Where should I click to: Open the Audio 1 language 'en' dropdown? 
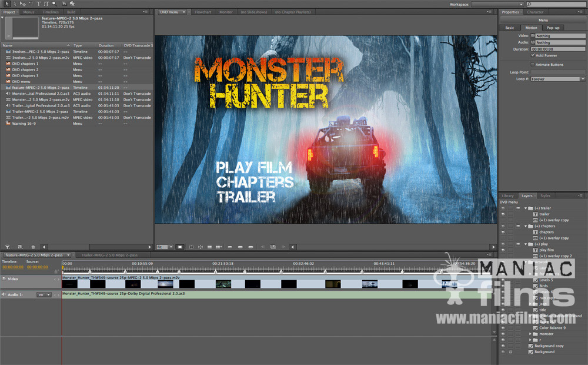44,295
